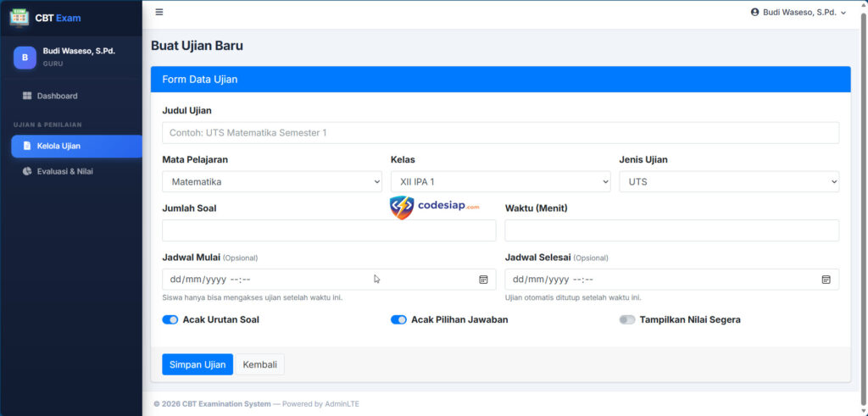Screen dimensions: 868x416
Task: Expand the Kelas dropdown showing XII IPA 1
Action: click(x=500, y=181)
